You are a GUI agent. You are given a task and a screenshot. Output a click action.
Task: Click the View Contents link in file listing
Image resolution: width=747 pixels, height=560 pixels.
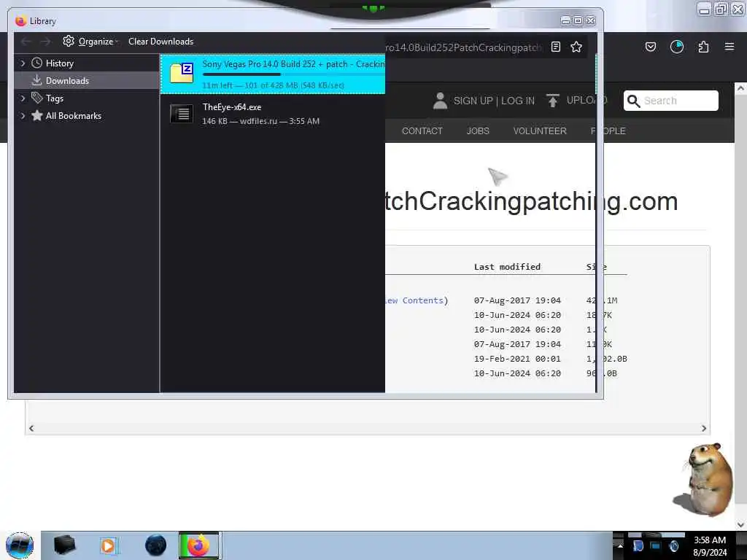(x=417, y=300)
